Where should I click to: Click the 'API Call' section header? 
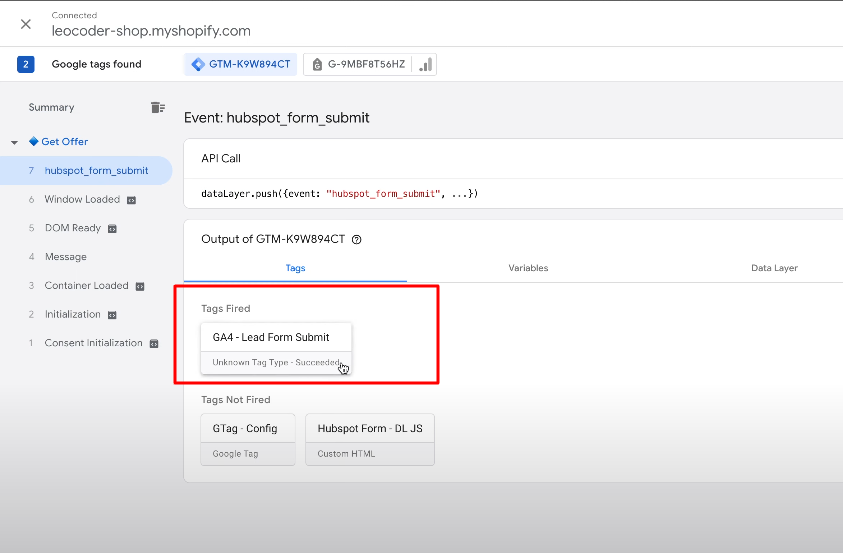pos(221,159)
